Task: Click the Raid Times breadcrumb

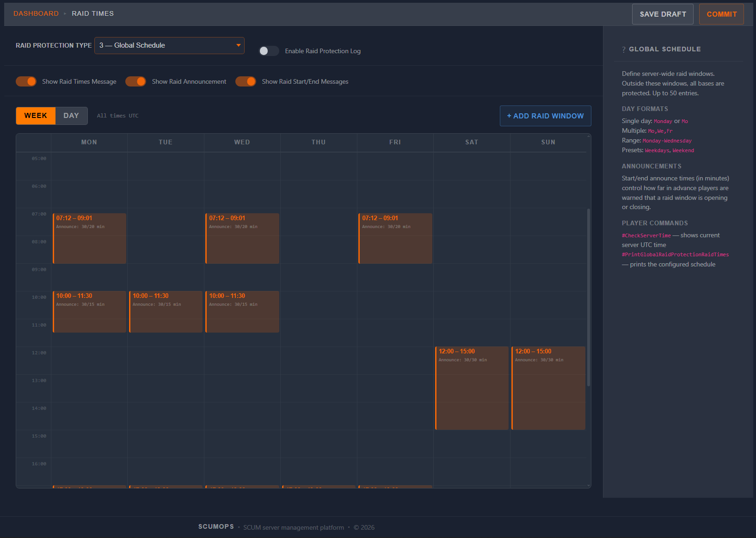Action: (92, 13)
